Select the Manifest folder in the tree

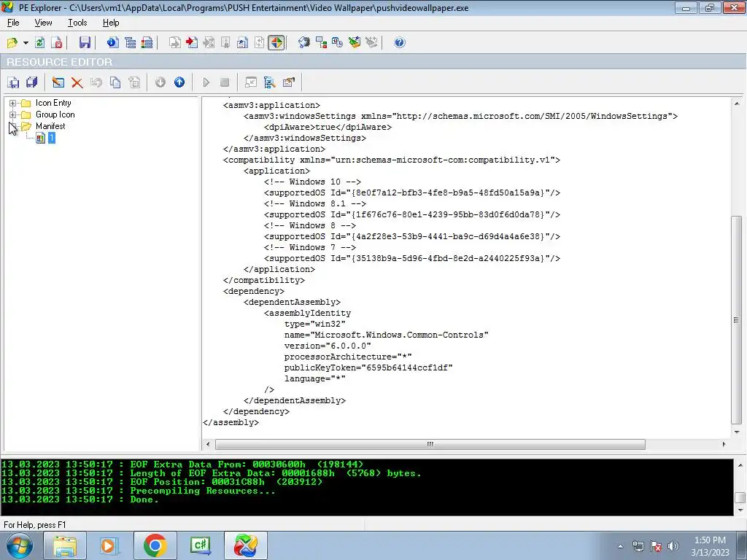pos(50,126)
